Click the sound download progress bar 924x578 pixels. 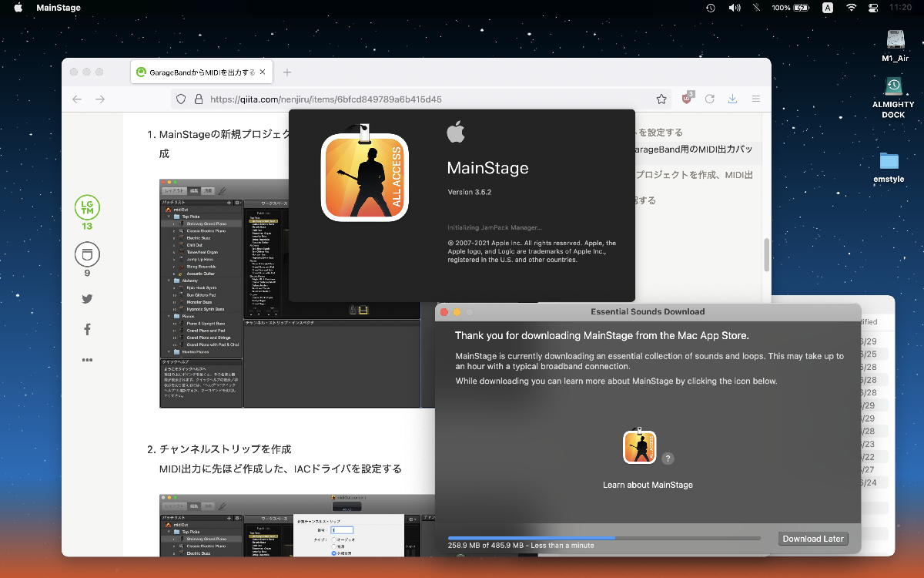point(604,538)
